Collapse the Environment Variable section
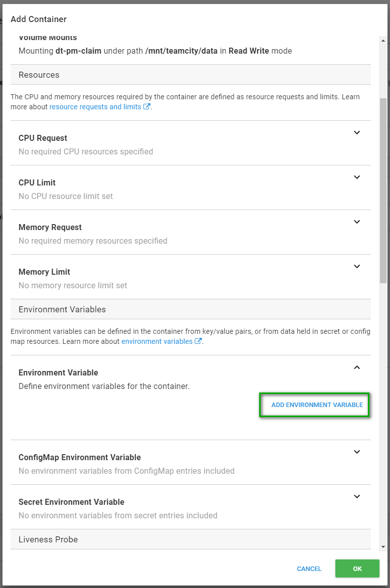Image resolution: width=390 pixels, height=588 pixels. pos(357,367)
